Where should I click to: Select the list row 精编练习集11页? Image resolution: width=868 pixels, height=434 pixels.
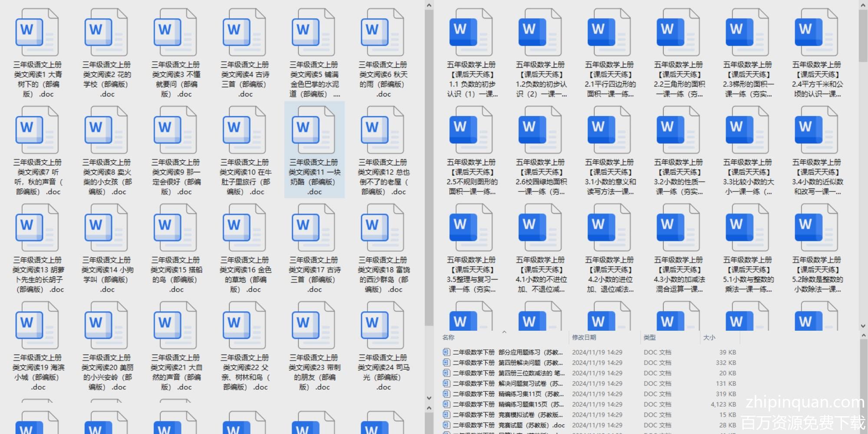tap(589, 394)
